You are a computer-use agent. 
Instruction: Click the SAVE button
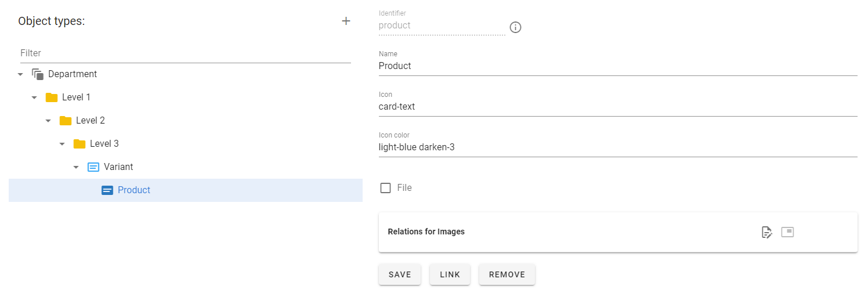tap(400, 275)
